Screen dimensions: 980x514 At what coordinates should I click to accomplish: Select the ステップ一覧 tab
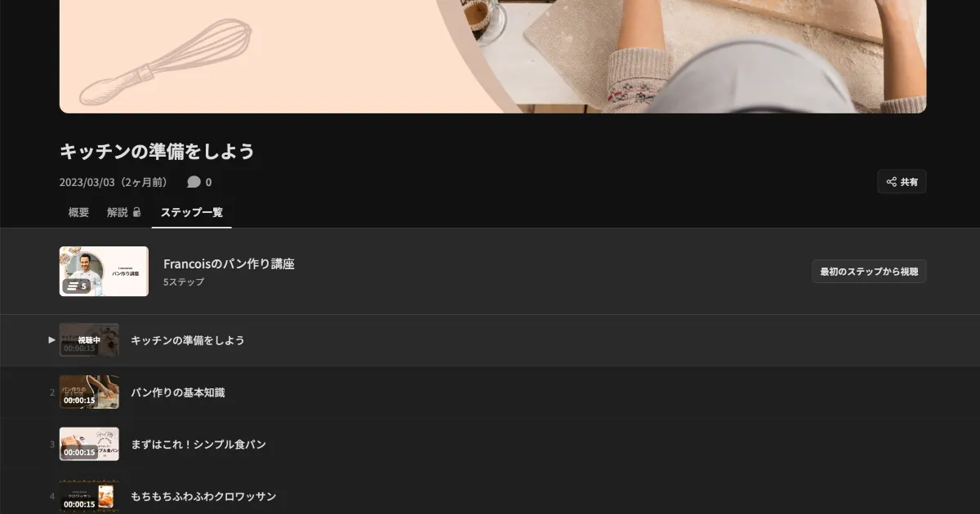192,212
